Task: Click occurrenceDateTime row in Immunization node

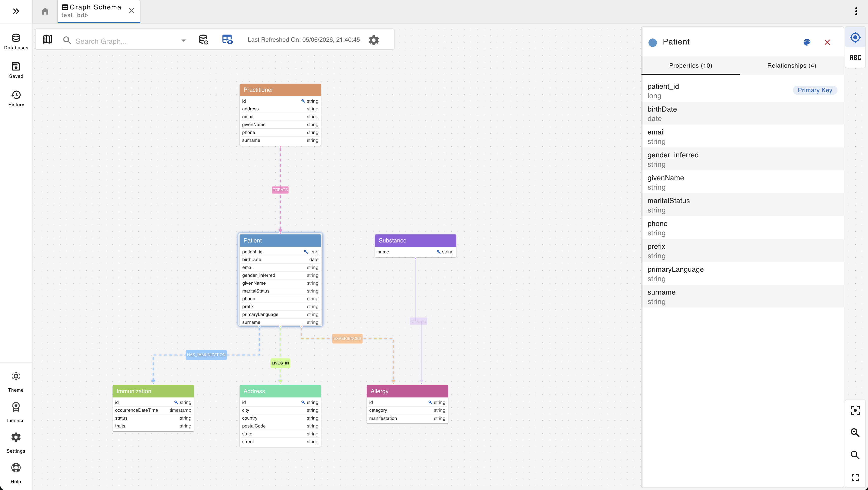Action: pos(153,410)
